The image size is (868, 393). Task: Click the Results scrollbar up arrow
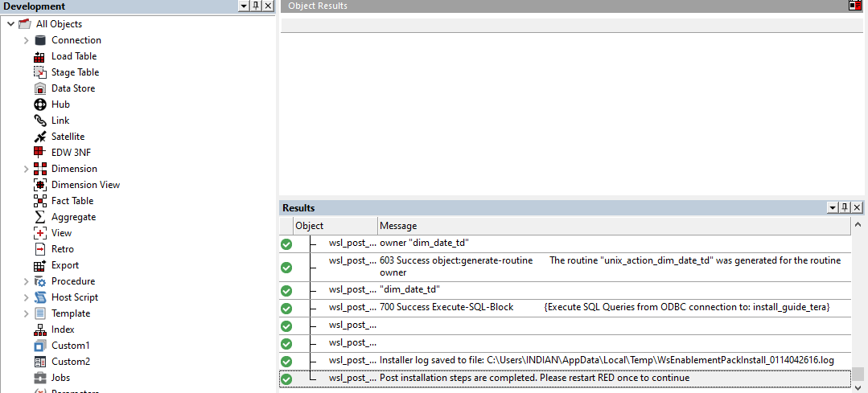click(x=858, y=224)
